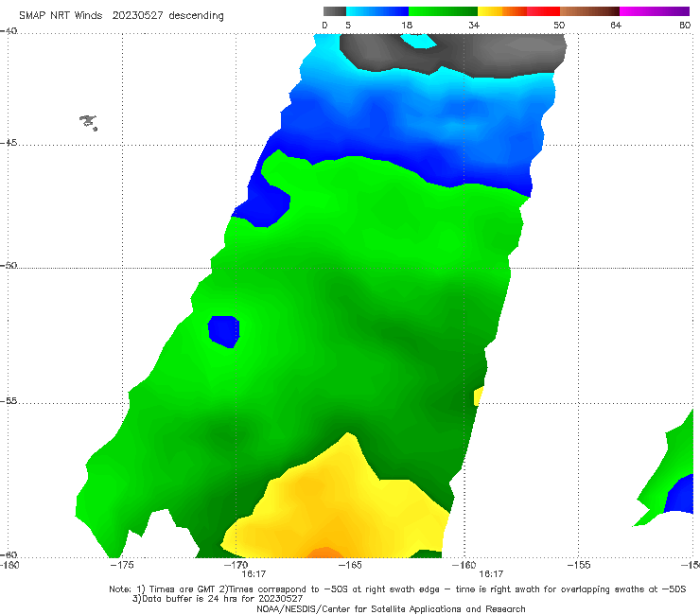Image resolution: width=700 pixels, height=615 pixels.
Task: Click the green segment of the color bar
Action: [x=443, y=11]
